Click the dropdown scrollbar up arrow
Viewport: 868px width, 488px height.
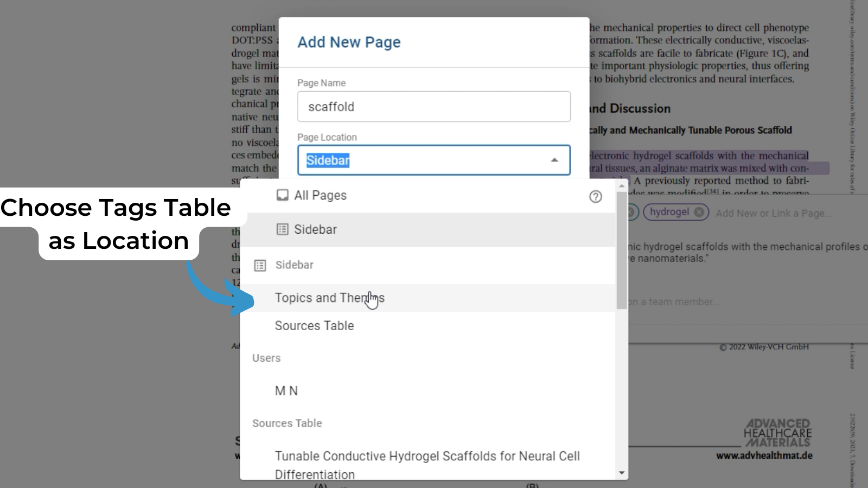(622, 185)
